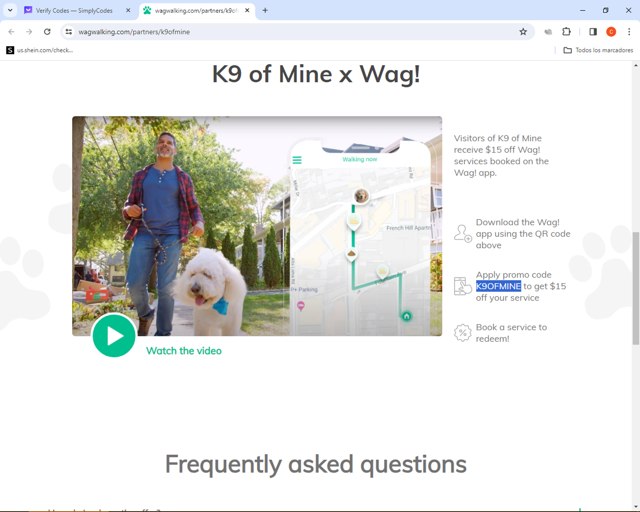Click the percent discount badge icon
640x512 pixels.
point(463,333)
